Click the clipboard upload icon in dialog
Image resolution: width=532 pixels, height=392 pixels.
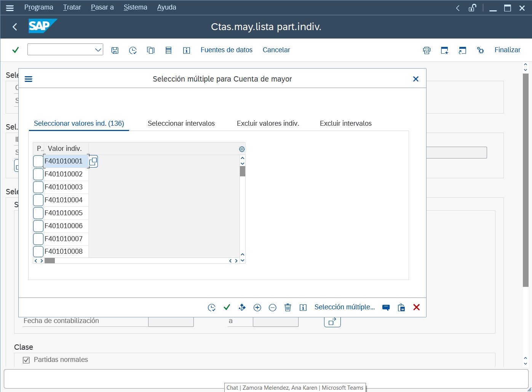coord(401,307)
